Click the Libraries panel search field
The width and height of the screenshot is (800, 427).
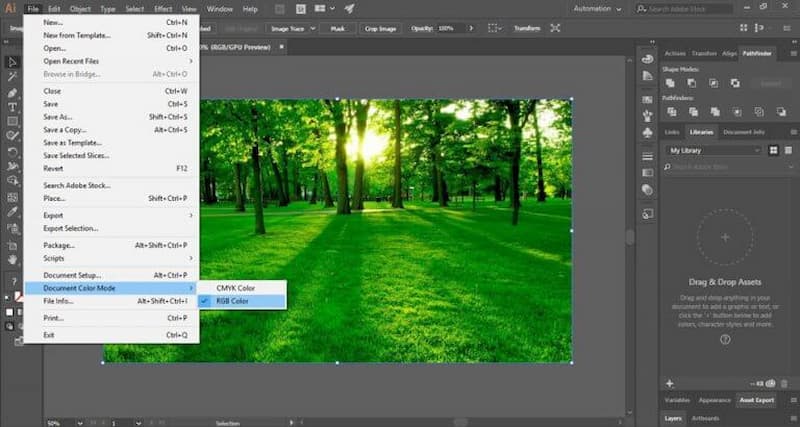[730, 167]
